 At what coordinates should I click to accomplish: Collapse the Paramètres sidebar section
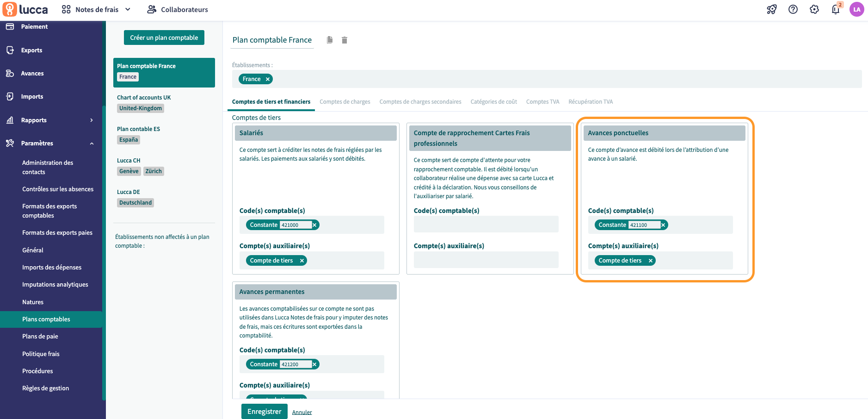point(92,144)
